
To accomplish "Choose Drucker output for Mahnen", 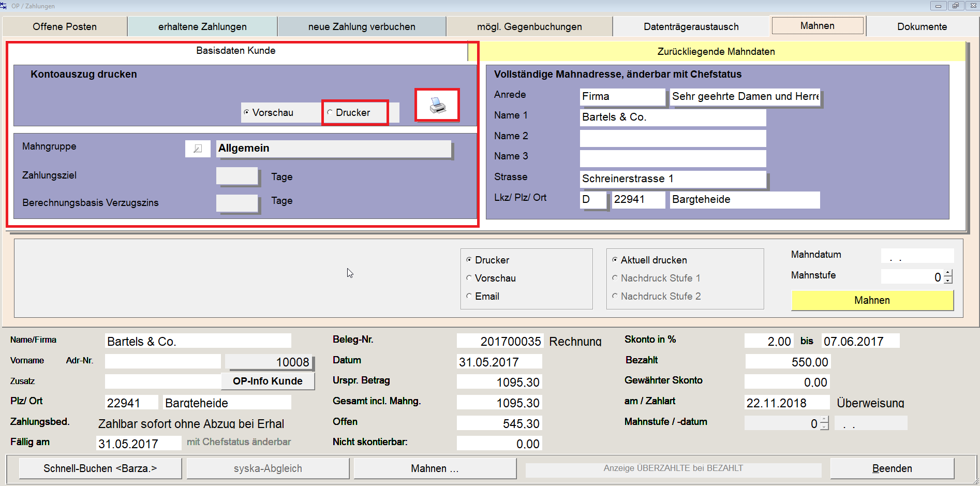I will (x=488, y=260).
